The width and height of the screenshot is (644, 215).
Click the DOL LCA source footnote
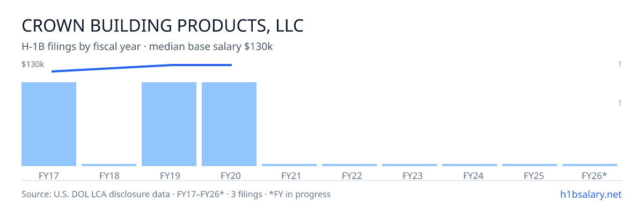(176, 194)
